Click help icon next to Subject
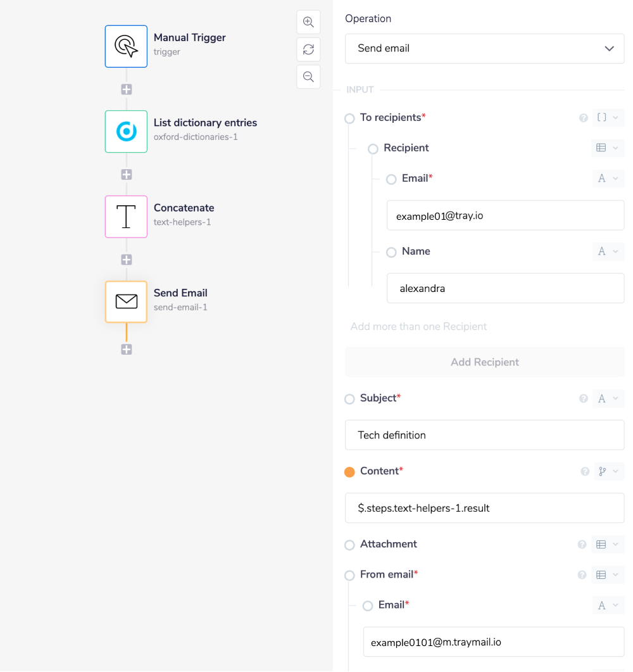Screen dimensions: 633x672 coord(583,399)
